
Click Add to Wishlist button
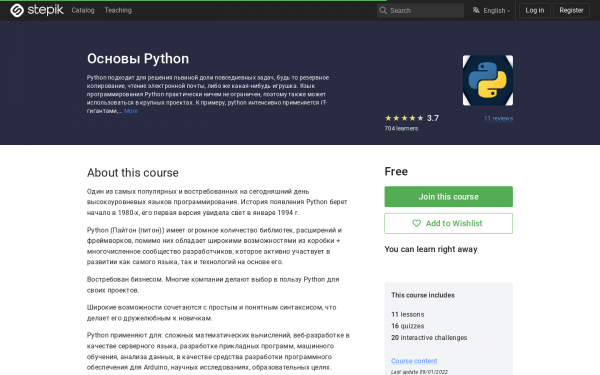448,223
